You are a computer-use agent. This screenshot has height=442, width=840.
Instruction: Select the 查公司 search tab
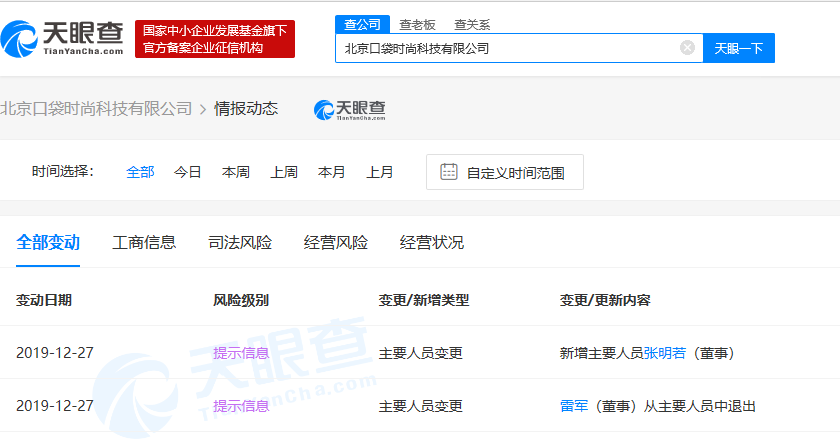pyautogui.click(x=361, y=24)
